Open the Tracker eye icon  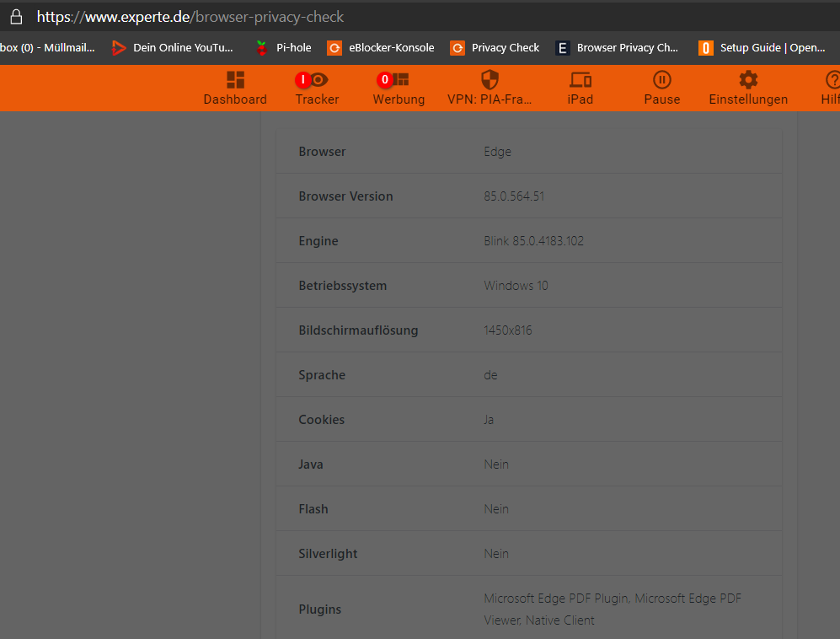319,80
